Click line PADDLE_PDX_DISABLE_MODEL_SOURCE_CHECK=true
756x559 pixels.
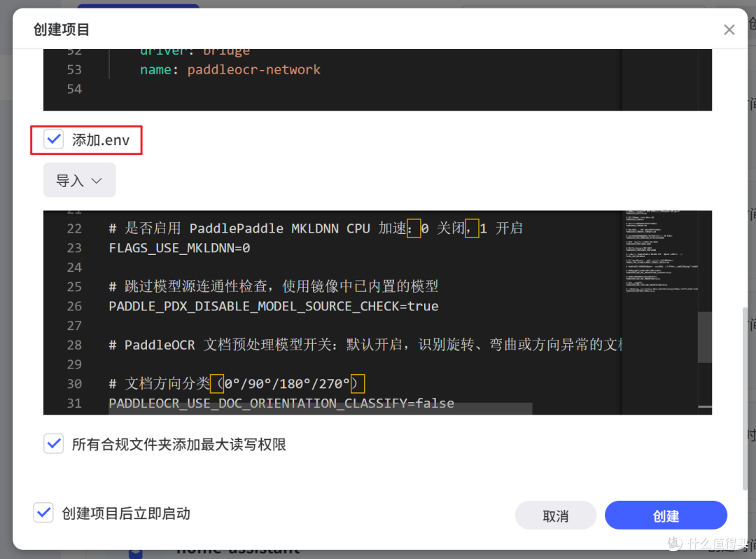[x=274, y=306]
